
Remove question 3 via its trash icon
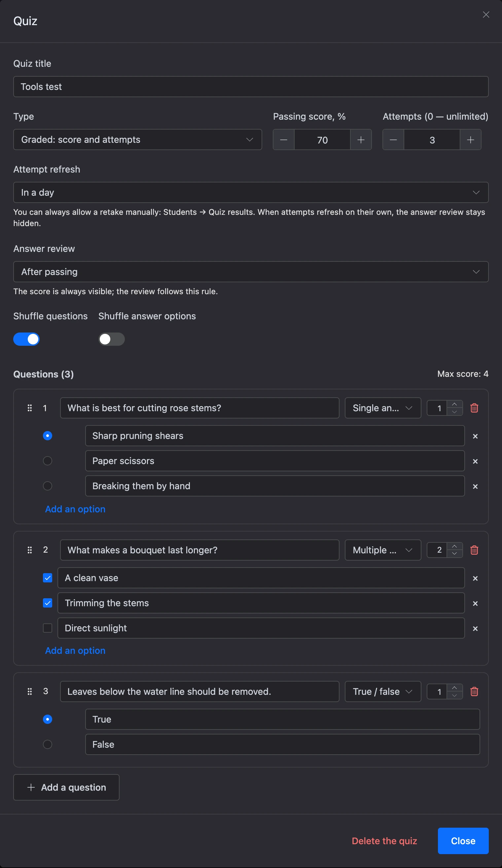(474, 691)
